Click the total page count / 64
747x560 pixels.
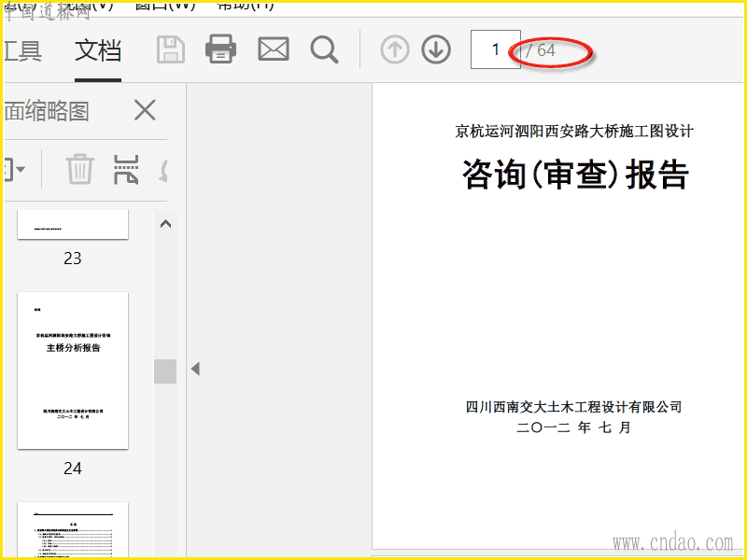pos(541,50)
